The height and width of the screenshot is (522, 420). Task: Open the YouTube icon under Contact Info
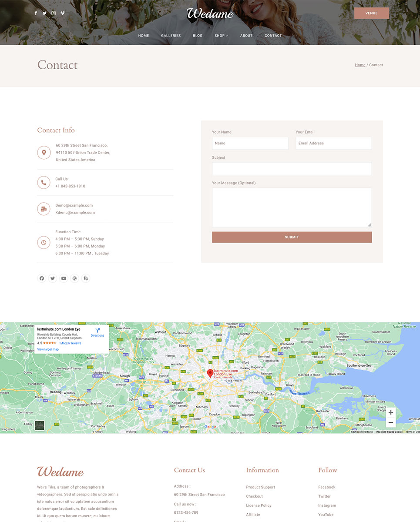point(64,278)
